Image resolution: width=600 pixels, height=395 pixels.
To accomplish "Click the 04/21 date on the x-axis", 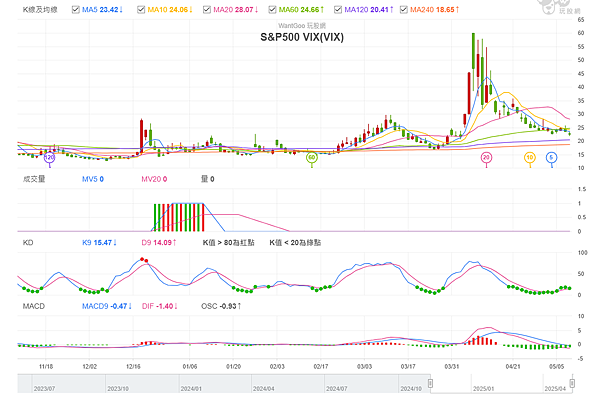I will 513,367.
